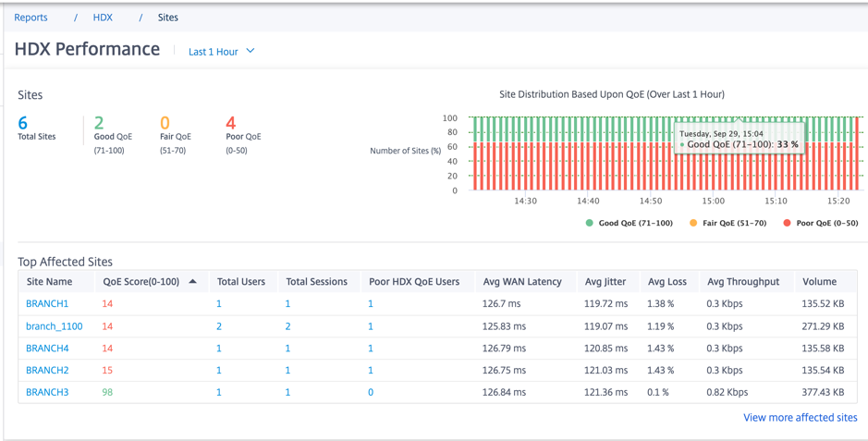Open the BRANCH2 site link
Screen dimensions: 868x441
pyautogui.click(x=48, y=370)
